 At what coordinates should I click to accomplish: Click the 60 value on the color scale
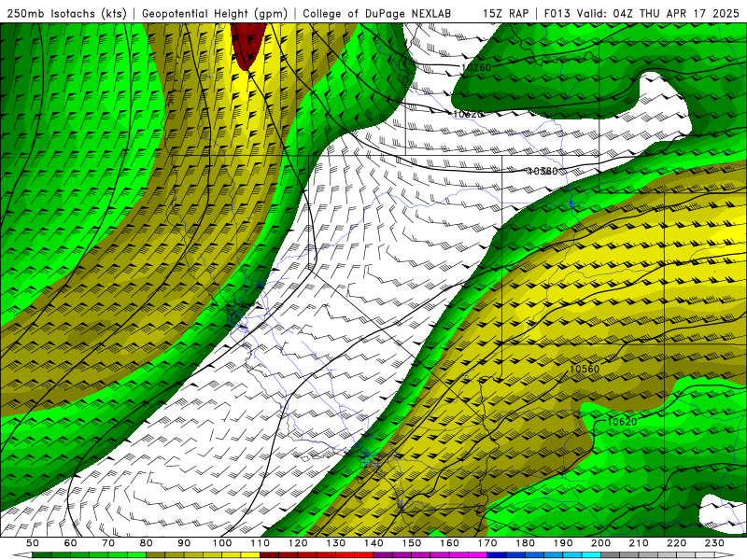pyautogui.click(x=71, y=543)
